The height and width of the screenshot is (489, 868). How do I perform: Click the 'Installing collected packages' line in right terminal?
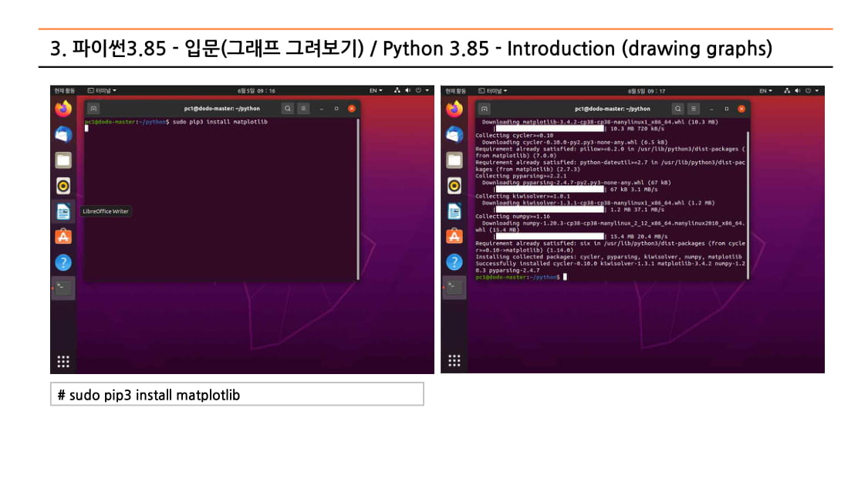pos(609,257)
